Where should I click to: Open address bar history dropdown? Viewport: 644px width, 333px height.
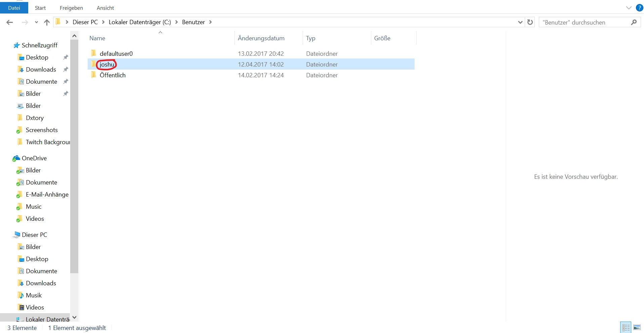coord(520,22)
